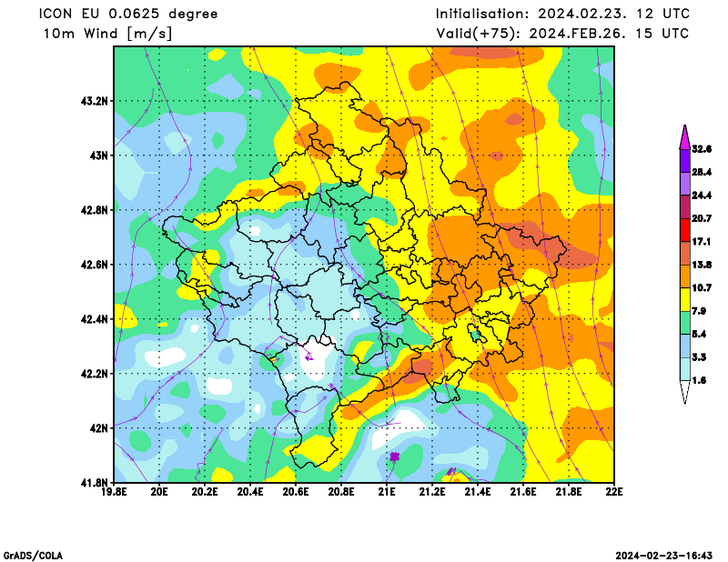Click the dark orange colorbar segment
Viewport: 728px width, 562px height.
(x=685, y=276)
